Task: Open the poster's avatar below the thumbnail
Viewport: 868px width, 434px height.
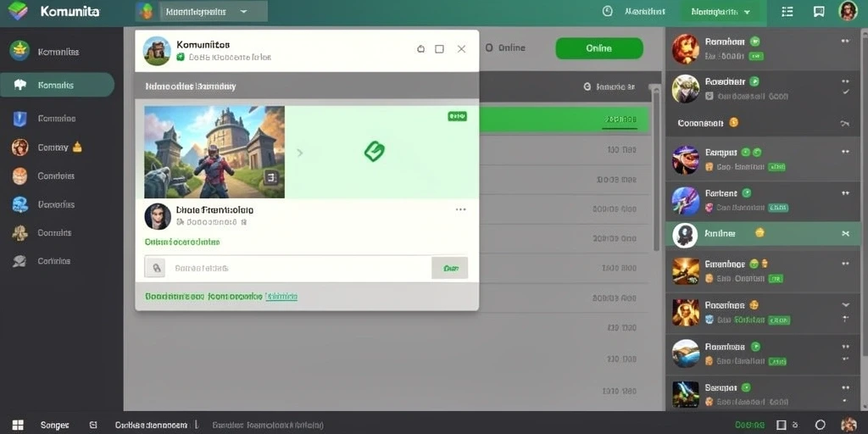Action: click(157, 216)
